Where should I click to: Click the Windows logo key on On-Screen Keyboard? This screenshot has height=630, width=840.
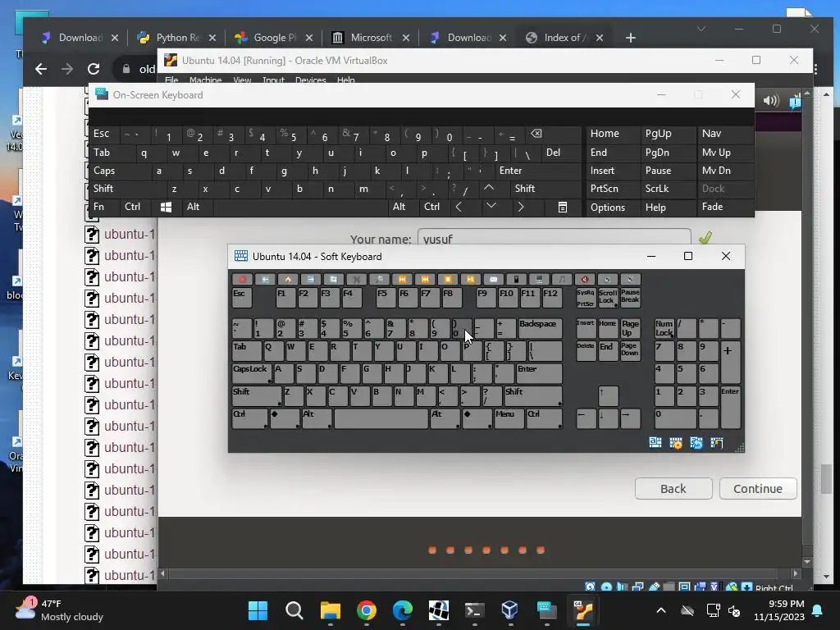(x=166, y=208)
